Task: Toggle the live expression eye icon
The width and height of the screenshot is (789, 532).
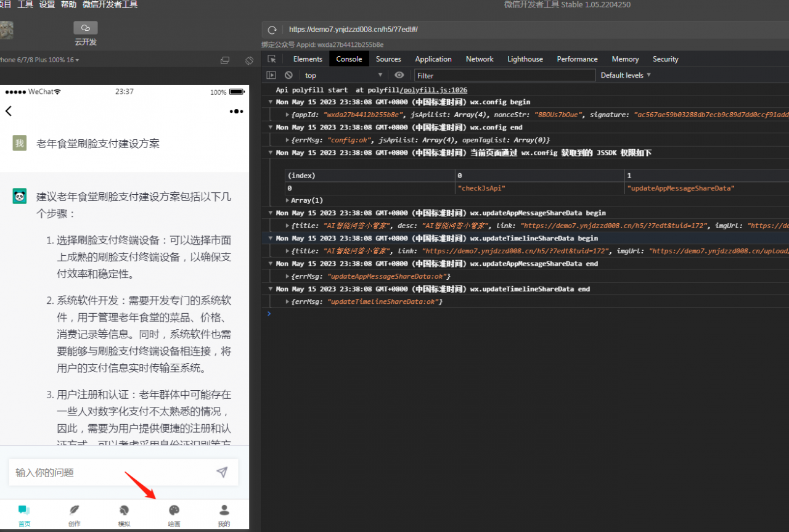Action: 399,75
